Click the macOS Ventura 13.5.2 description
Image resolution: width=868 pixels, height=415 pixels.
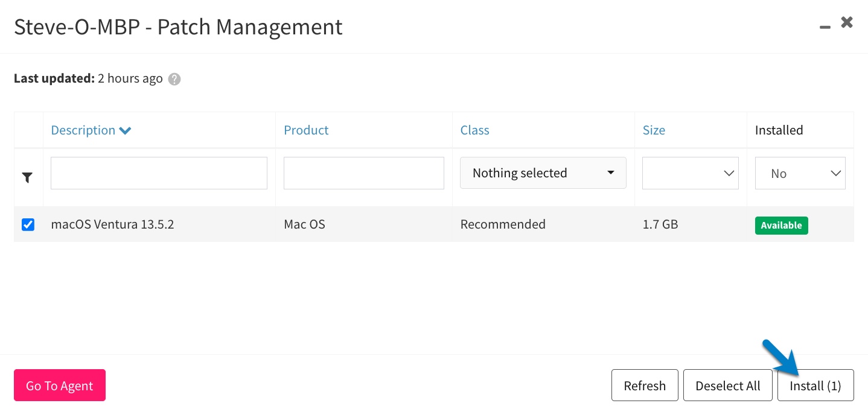pyautogui.click(x=112, y=224)
